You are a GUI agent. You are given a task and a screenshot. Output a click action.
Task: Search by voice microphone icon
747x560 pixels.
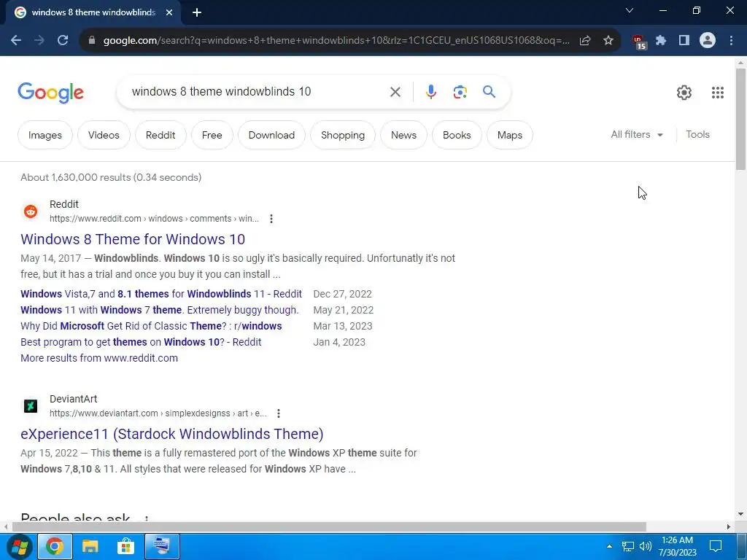[x=430, y=92]
